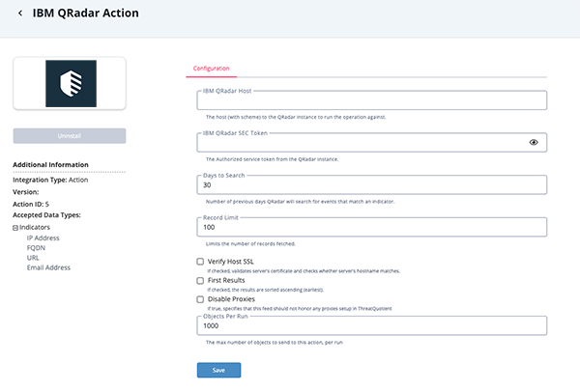Save the action configuration
The height and width of the screenshot is (392, 580).
point(219,370)
